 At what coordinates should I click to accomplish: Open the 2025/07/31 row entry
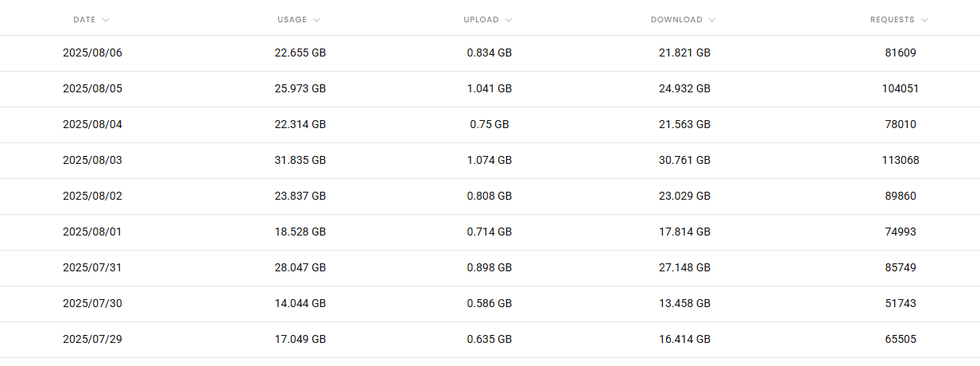[92, 268]
